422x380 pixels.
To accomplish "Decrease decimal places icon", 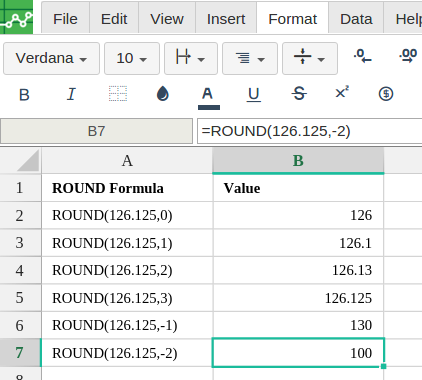I will coord(363,56).
